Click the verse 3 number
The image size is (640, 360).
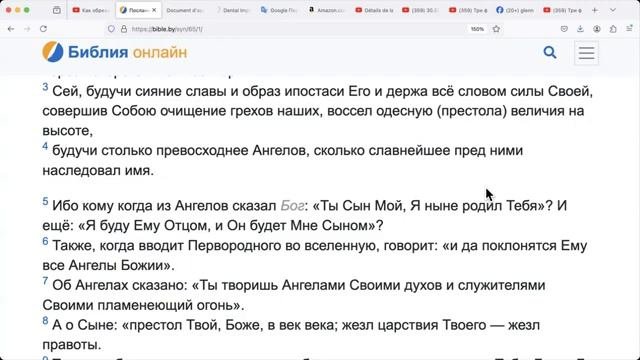(45, 87)
